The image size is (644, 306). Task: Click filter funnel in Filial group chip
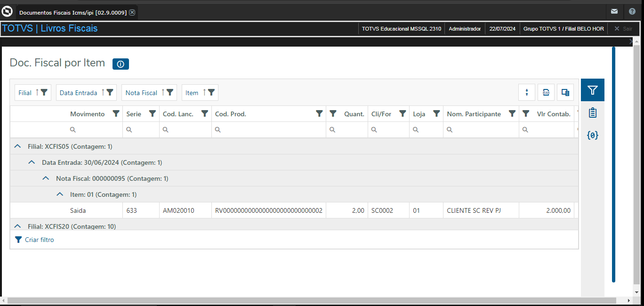click(x=44, y=92)
